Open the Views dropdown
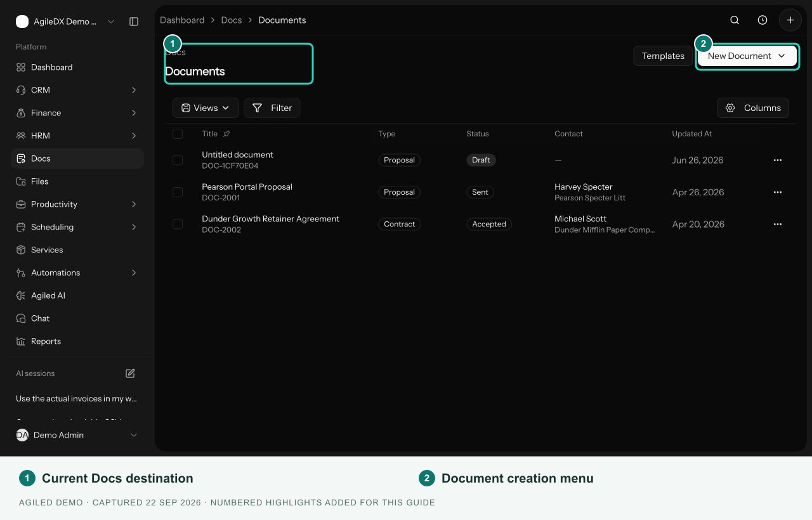 click(206, 108)
